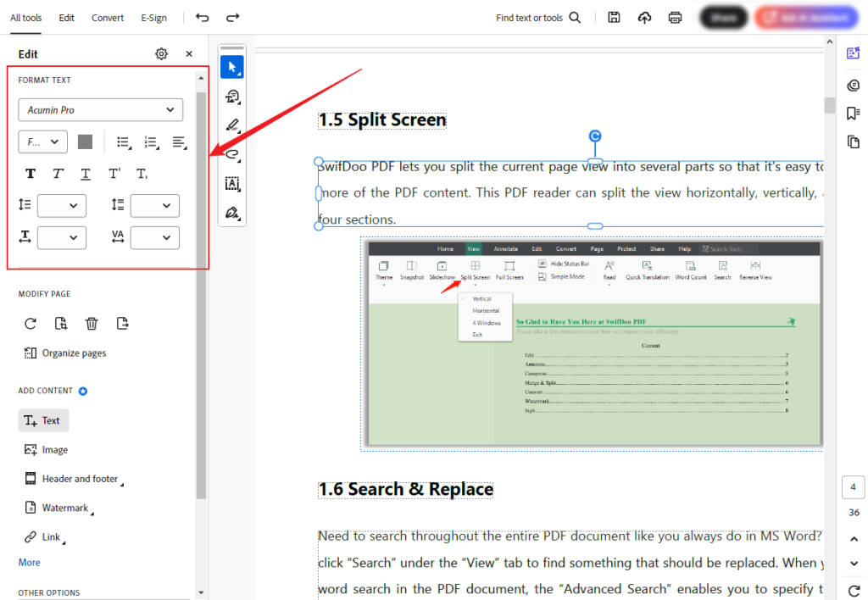Delete the current page

92,323
